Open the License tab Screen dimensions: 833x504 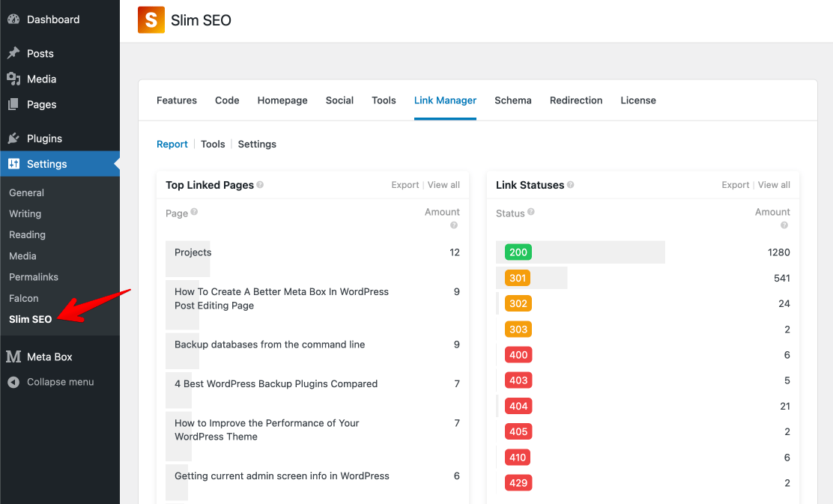638,100
